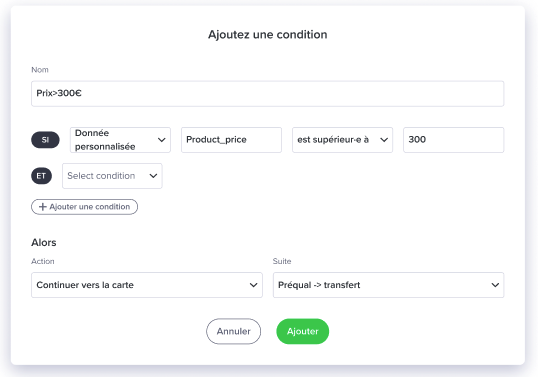Open the Donnée personnalisée dropdown
Image resolution: width=538 pixels, height=377 pixels.
click(120, 140)
